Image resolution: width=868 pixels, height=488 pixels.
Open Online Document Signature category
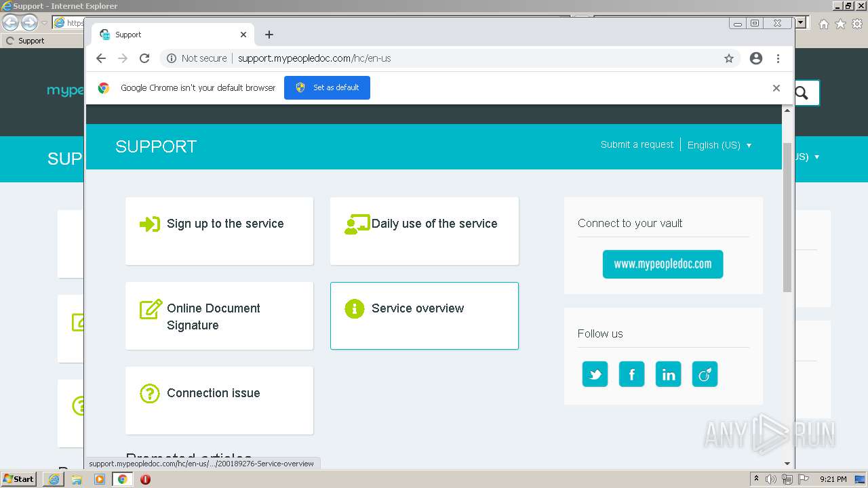220,316
